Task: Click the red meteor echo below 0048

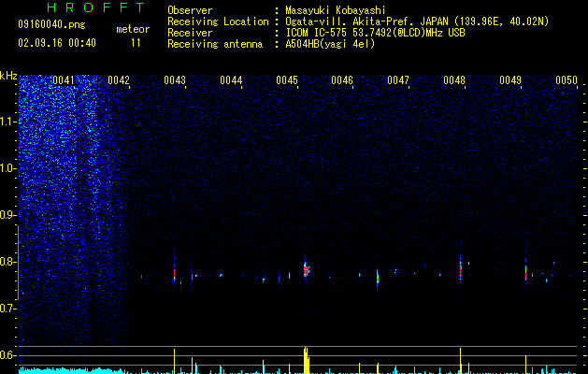Action: [461, 269]
